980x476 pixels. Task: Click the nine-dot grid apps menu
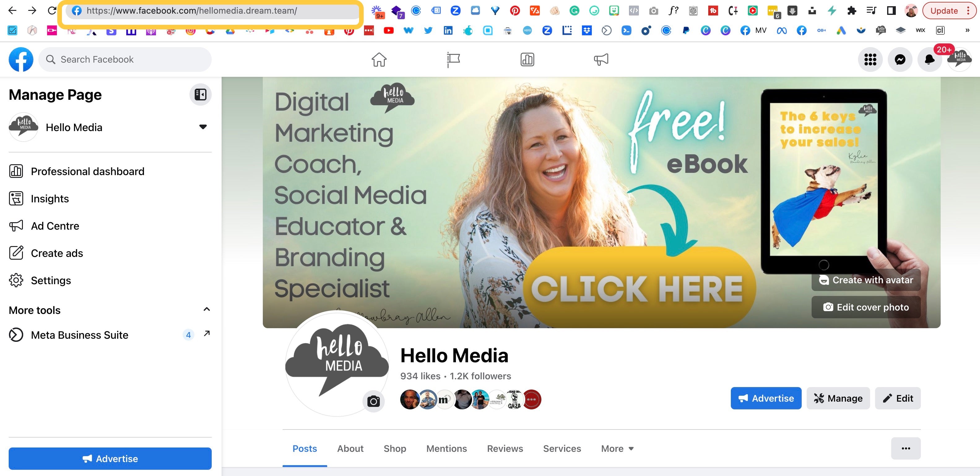click(x=870, y=59)
